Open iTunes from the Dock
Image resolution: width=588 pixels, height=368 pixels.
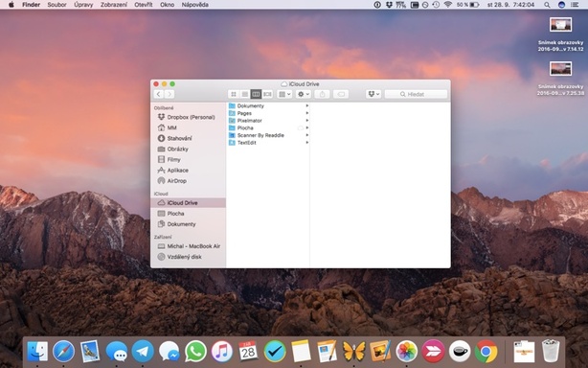click(221, 352)
